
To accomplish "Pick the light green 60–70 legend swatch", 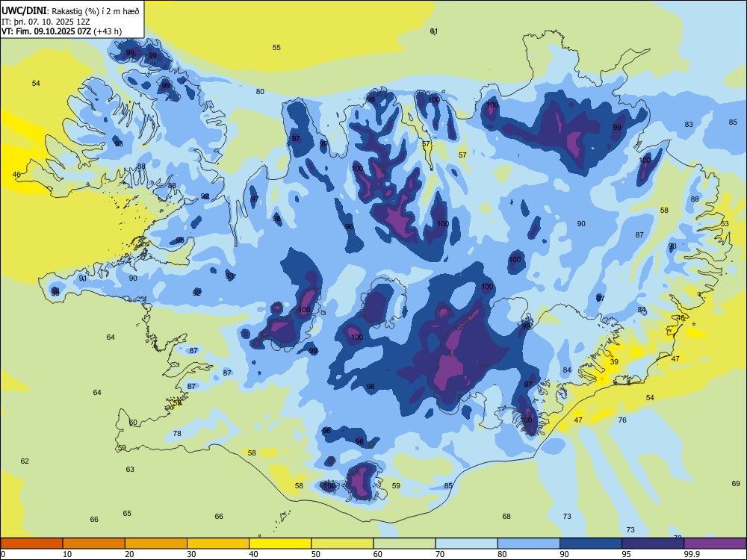I will [404, 544].
